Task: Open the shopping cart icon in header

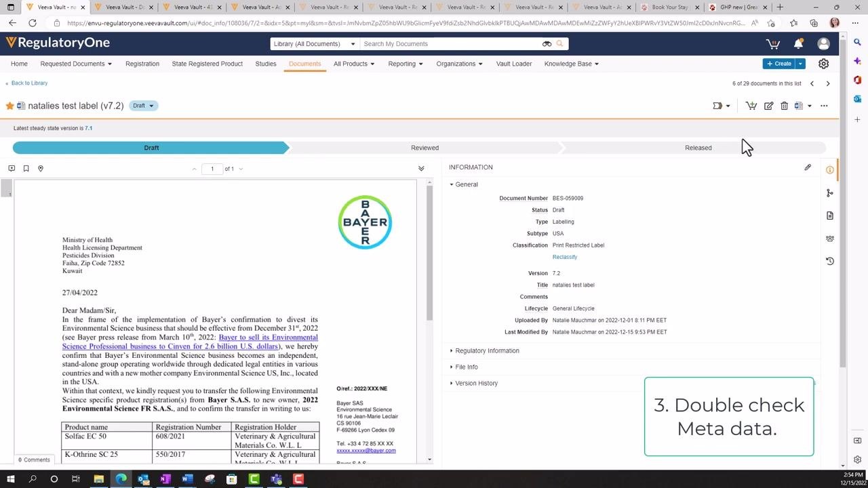Action: [x=772, y=44]
